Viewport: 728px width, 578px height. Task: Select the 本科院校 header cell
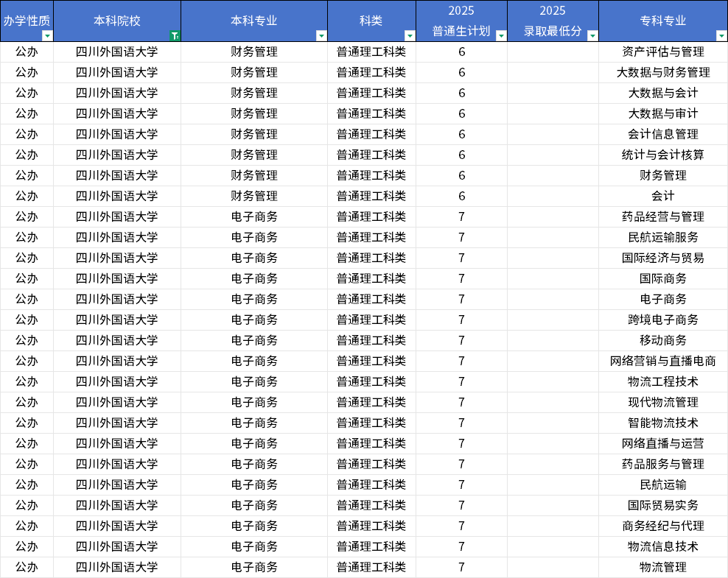117,21
